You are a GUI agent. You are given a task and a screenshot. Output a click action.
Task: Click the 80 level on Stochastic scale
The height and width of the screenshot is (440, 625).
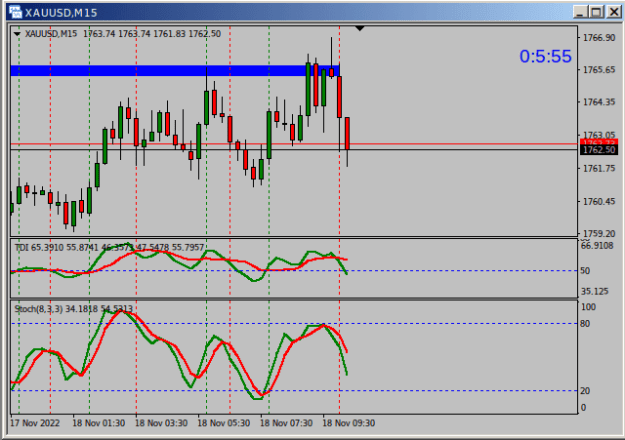click(585, 324)
